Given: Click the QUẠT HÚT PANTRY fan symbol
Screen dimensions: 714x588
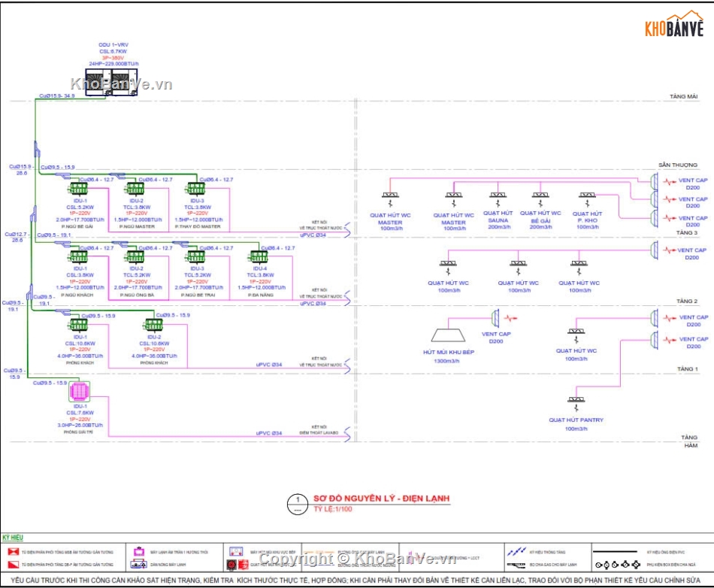Looking at the screenshot, I should [x=576, y=403].
